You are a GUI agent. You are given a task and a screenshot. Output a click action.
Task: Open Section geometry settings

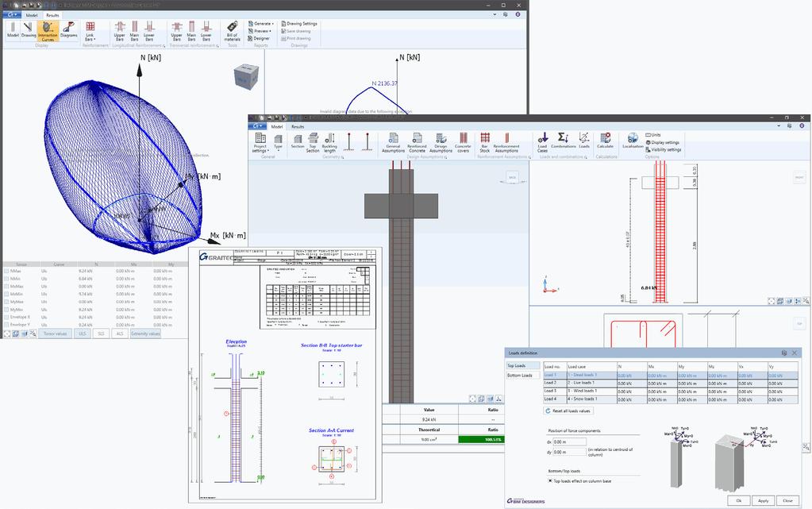(298, 141)
